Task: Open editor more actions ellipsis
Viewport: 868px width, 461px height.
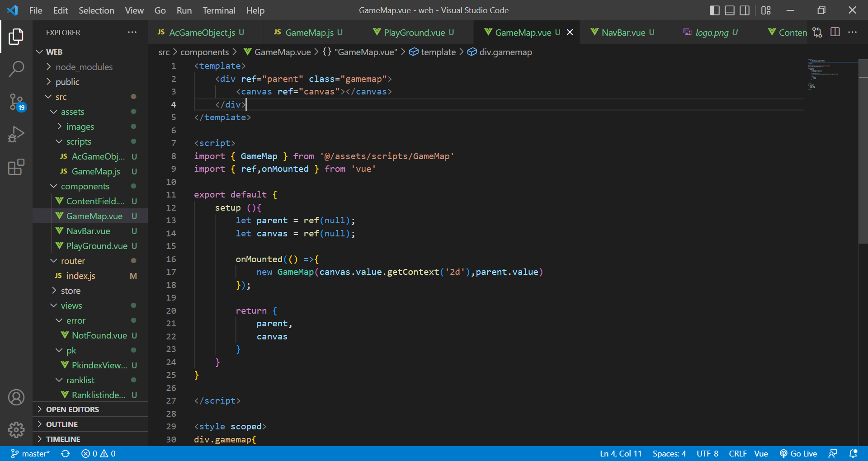Action: pos(852,32)
